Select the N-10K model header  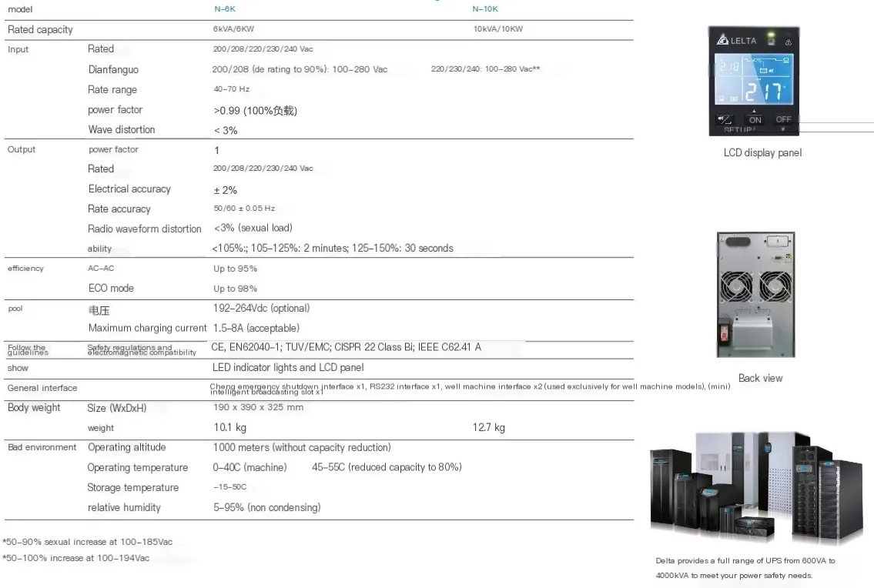tap(485, 9)
